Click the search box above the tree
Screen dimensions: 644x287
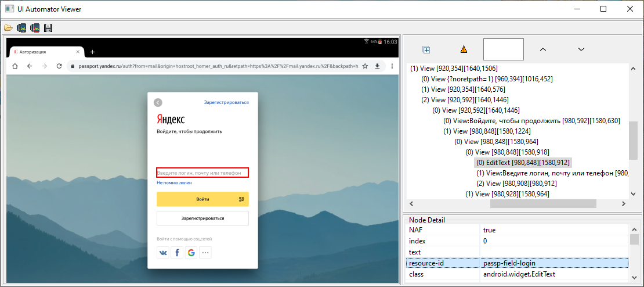pos(503,49)
